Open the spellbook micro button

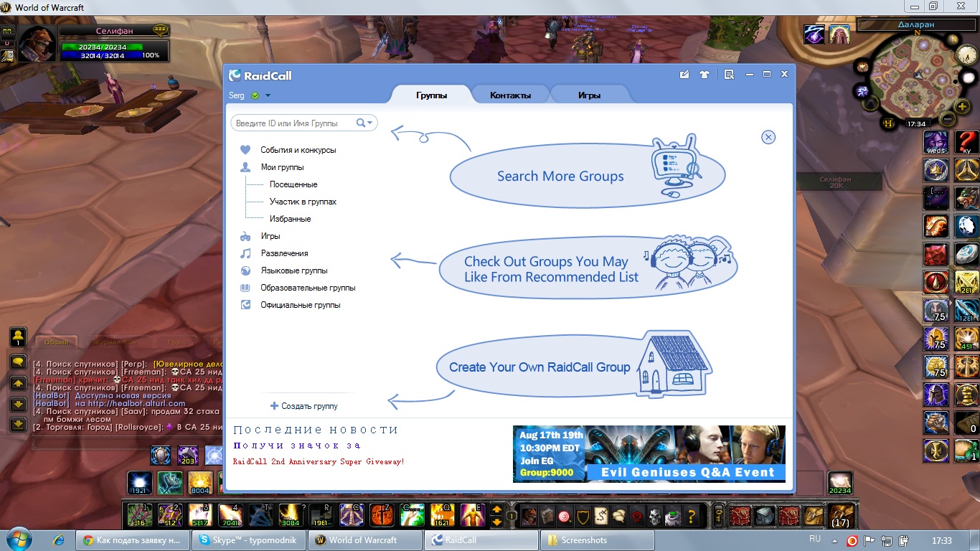point(547,515)
